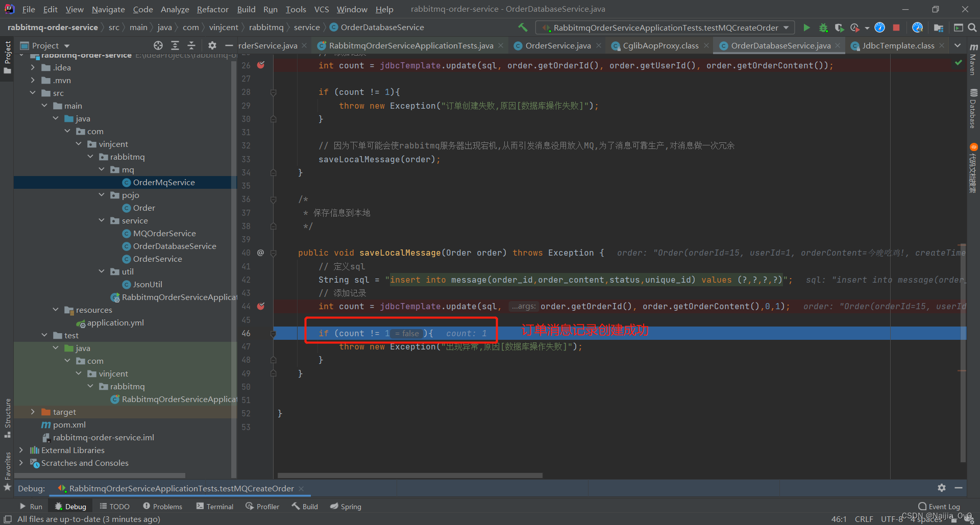The height and width of the screenshot is (525, 980).
Task: Click the Debug bug icon in toolbar
Action: tap(823, 28)
